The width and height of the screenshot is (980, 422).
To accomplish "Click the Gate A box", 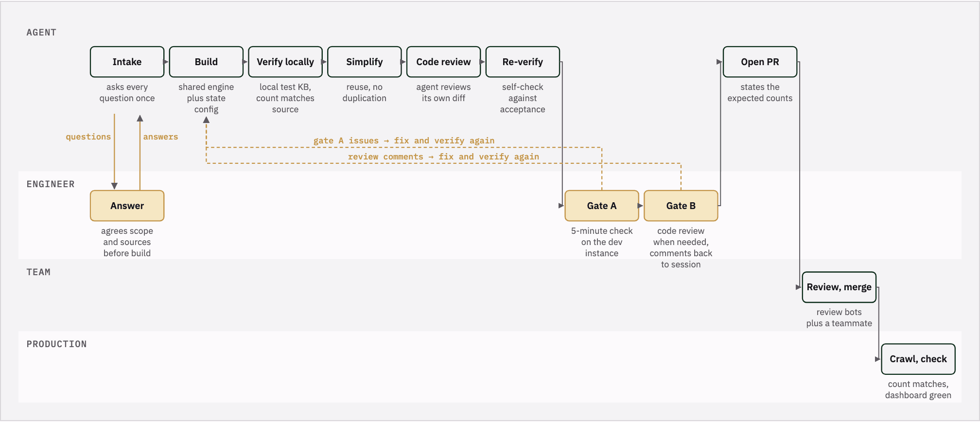I will tap(602, 206).
